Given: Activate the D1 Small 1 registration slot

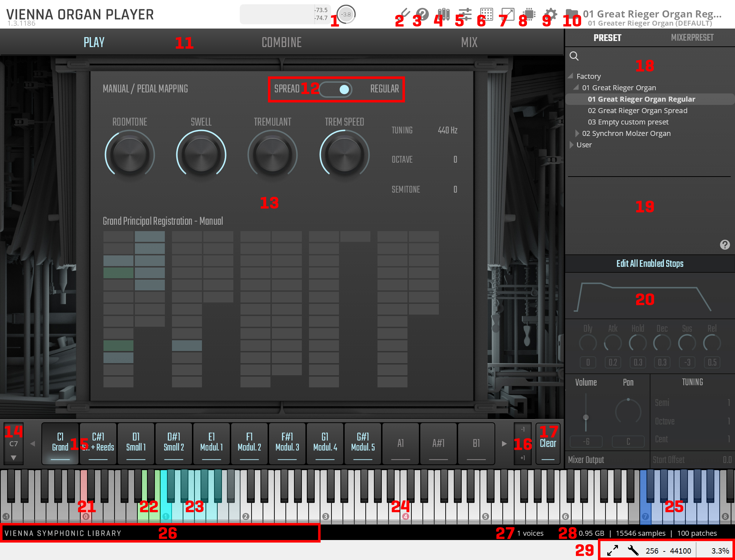Looking at the screenshot, I should pyautogui.click(x=136, y=443).
